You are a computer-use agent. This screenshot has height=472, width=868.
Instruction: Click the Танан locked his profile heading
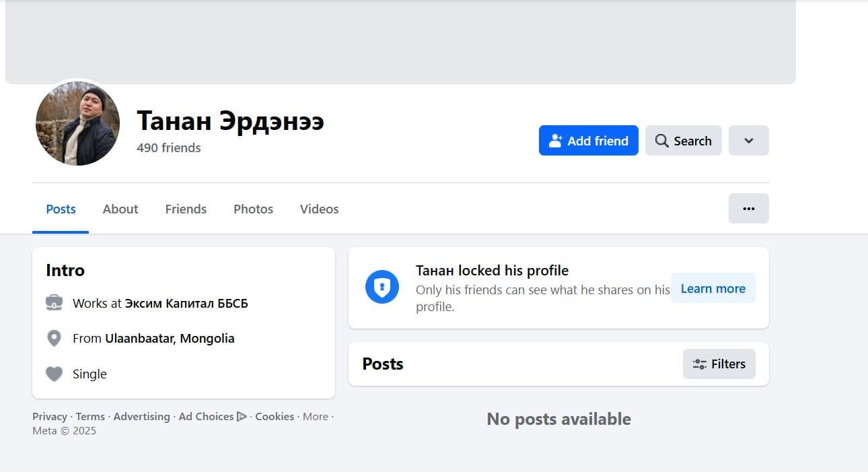click(x=492, y=271)
